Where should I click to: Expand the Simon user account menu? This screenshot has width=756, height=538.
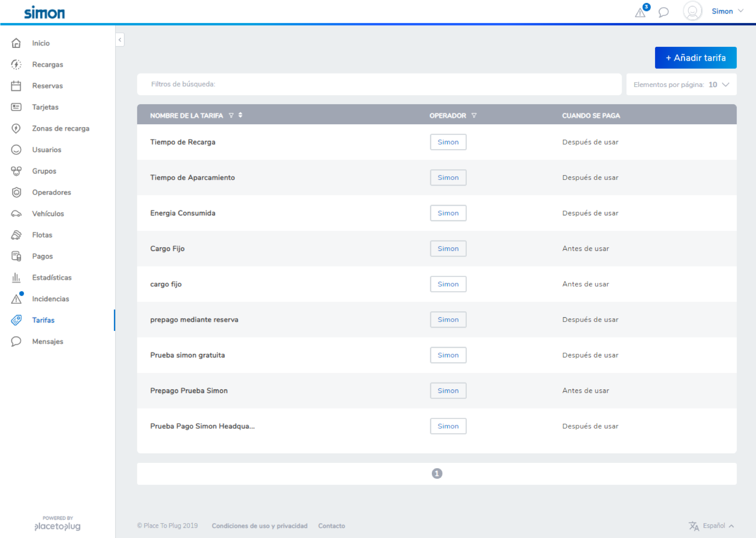[x=727, y=11]
